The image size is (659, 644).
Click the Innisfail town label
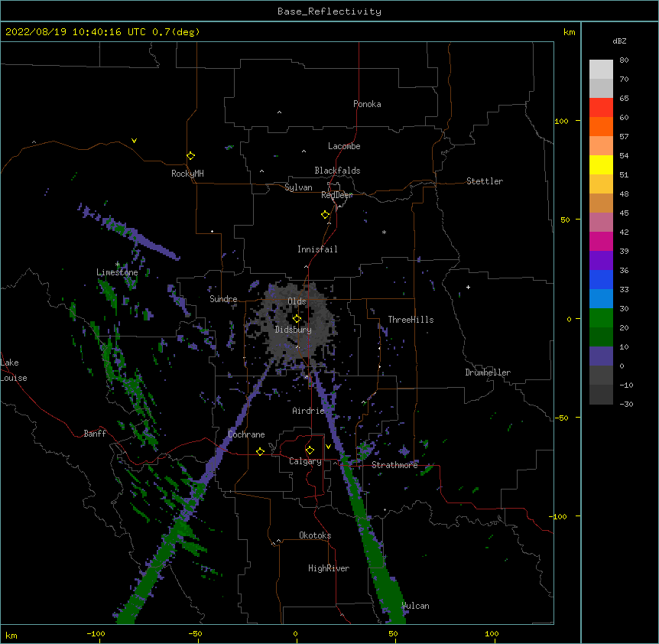tap(317, 249)
